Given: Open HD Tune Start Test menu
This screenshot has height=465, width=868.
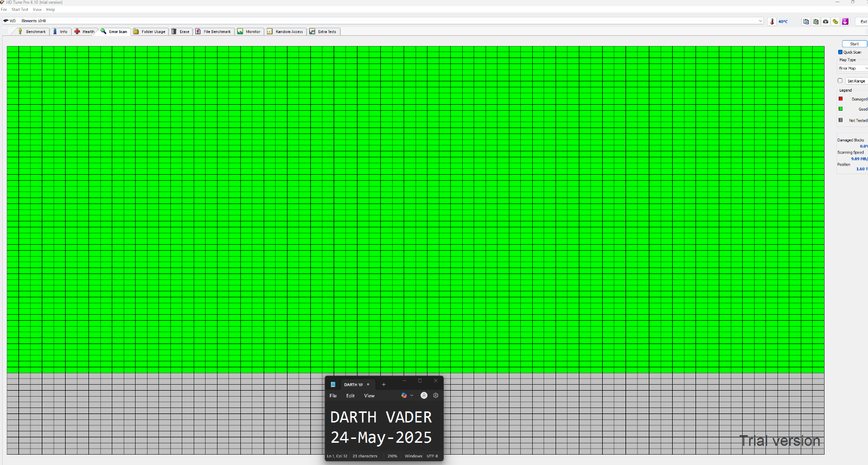Looking at the screenshot, I should (20, 10).
